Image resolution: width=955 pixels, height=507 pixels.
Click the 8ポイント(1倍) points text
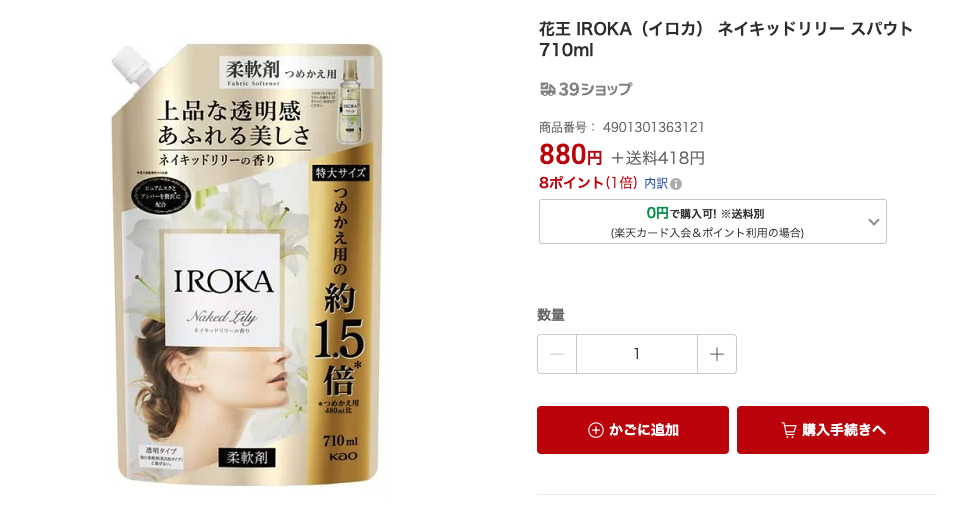(x=588, y=183)
